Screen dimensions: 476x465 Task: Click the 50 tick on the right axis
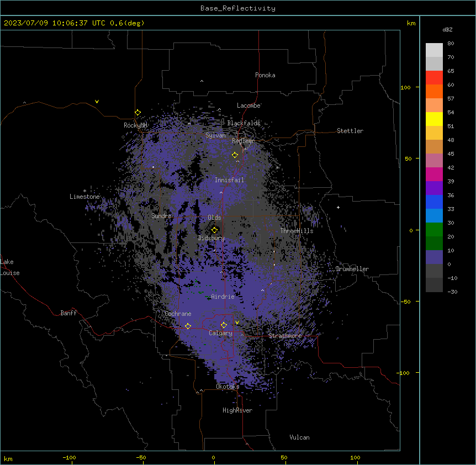tap(408, 158)
